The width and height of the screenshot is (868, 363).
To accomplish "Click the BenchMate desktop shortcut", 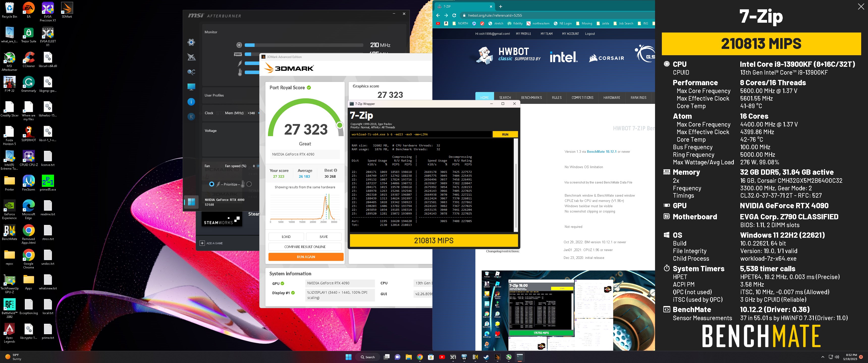I will click(x=9, y=232).
